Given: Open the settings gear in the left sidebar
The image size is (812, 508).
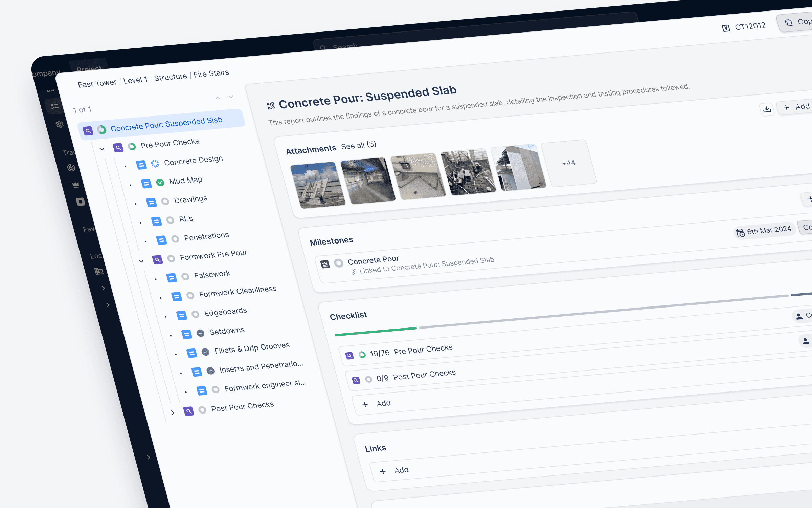Looking at the screenshot, I should [x=60, y=124].
